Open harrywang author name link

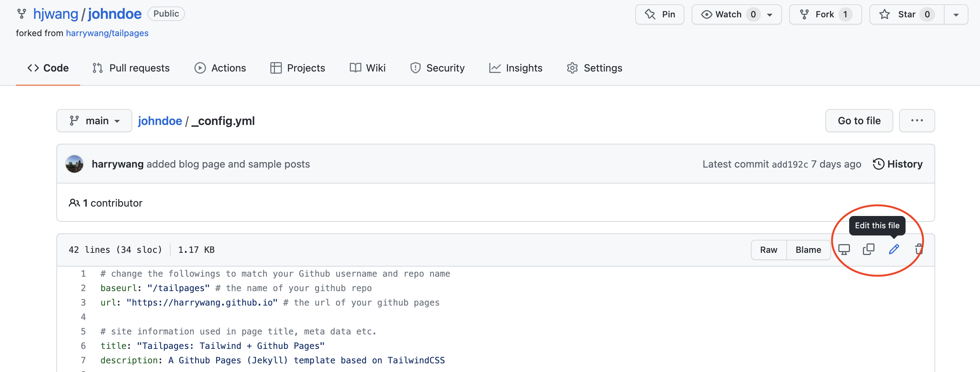(117, 164)
